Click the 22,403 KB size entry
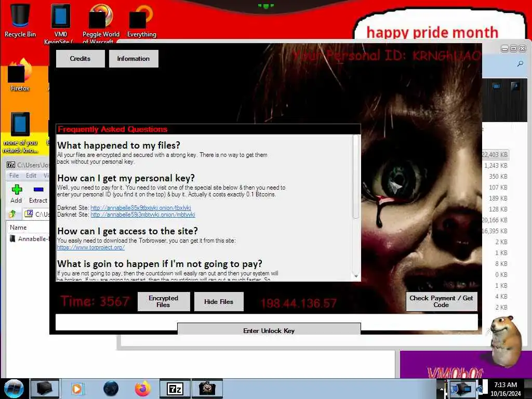The height and width of the screenshot is (399, 532). (495, 155)
